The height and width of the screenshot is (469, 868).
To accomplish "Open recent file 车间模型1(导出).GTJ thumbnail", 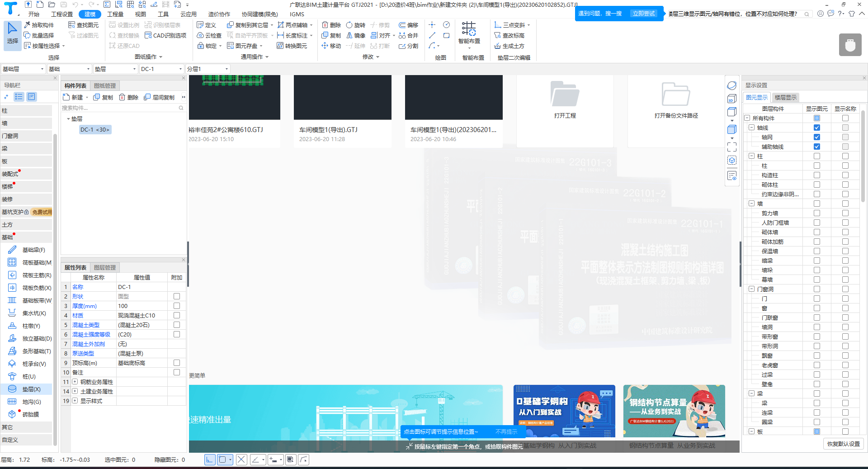I will coord(343,97).
